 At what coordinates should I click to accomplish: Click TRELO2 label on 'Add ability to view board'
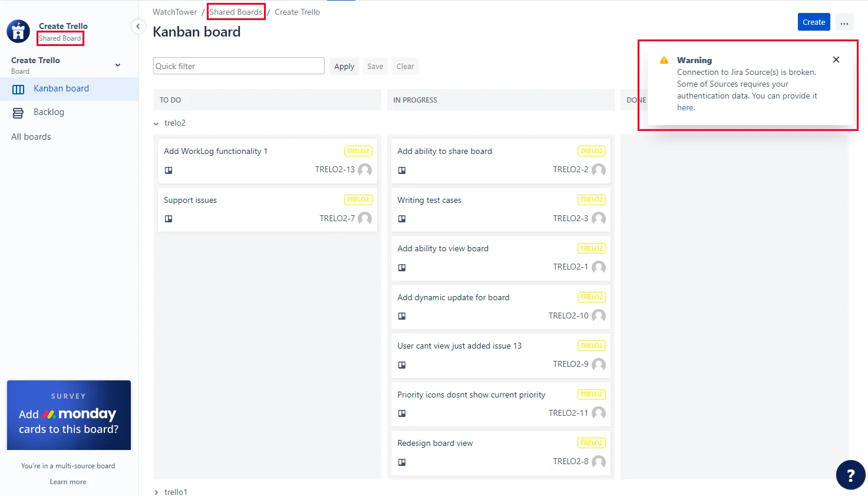pos(591,248)
